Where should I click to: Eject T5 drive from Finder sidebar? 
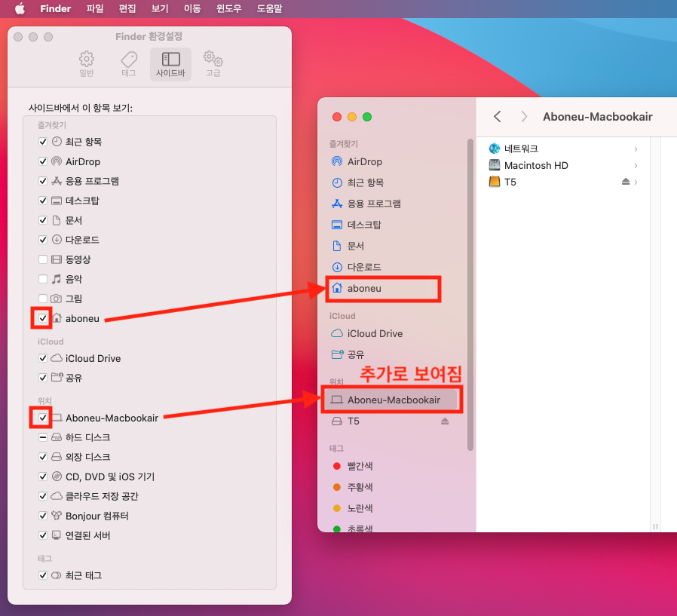[445, 421]
